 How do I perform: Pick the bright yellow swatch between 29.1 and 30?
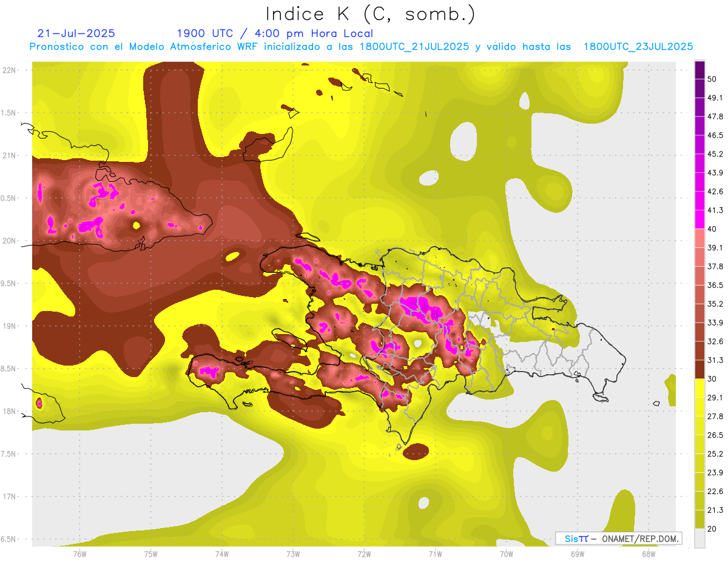(700, 388)
